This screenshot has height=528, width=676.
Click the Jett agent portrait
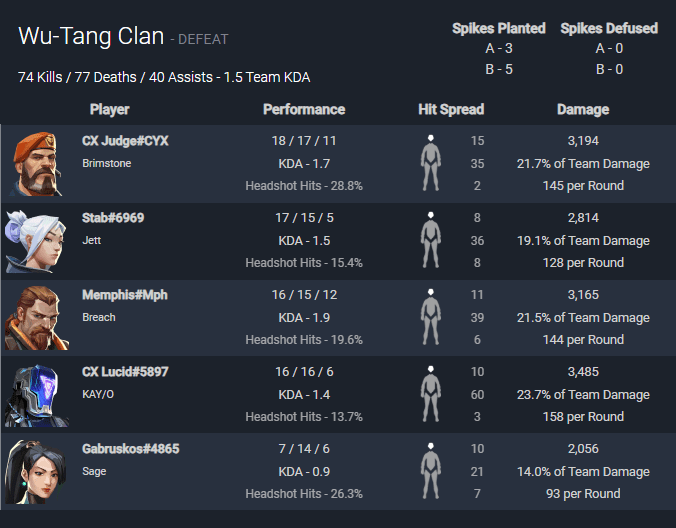click(x=36, y=241)
